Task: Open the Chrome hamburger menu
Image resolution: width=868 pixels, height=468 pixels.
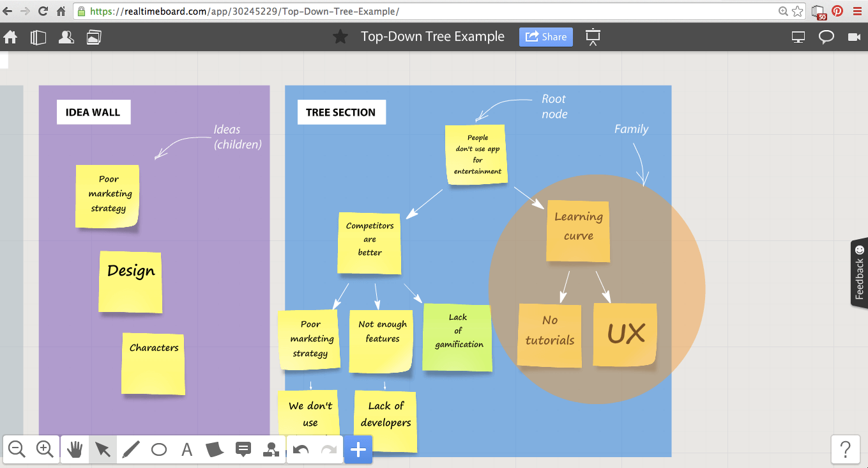Action: coord(857,11)
